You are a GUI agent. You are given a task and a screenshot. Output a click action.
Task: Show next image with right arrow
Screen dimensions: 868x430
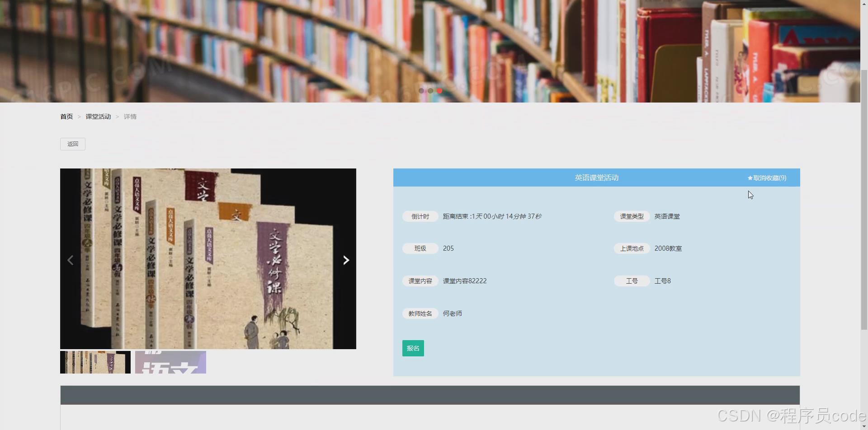346,260
